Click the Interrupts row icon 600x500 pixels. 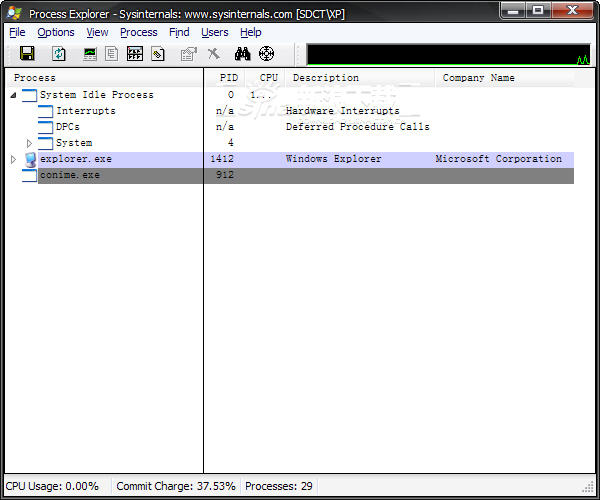(46, 111)
